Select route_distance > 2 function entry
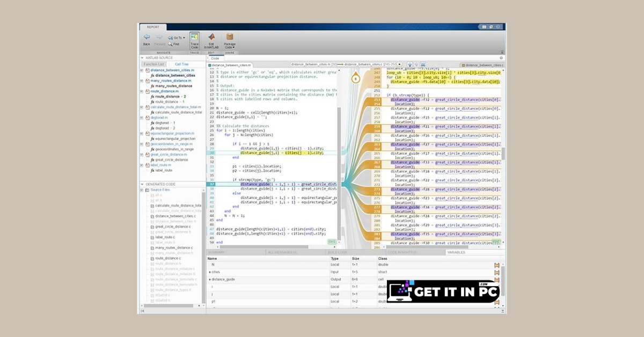The height and width of the screenshot is (337, 644). click(x=168, y=97)
